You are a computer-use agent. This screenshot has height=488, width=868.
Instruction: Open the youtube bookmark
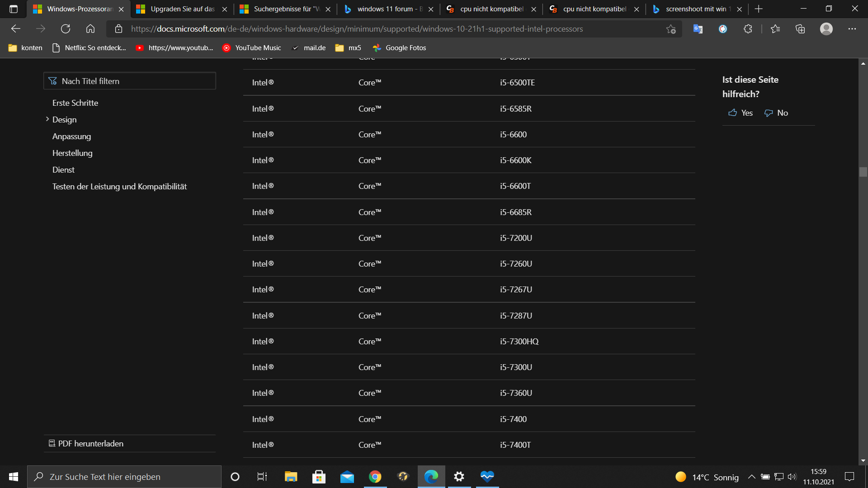coord(175,48)
